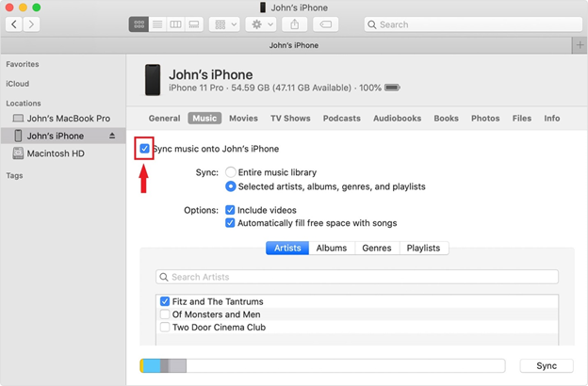This screenshot has height=386, width=588.
Task: Click the 54.59 GB storage info text
Action: pos(291,88)
